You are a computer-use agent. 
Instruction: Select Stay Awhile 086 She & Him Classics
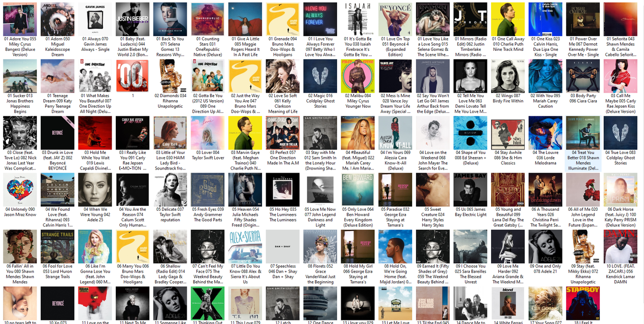click(508, 141)
